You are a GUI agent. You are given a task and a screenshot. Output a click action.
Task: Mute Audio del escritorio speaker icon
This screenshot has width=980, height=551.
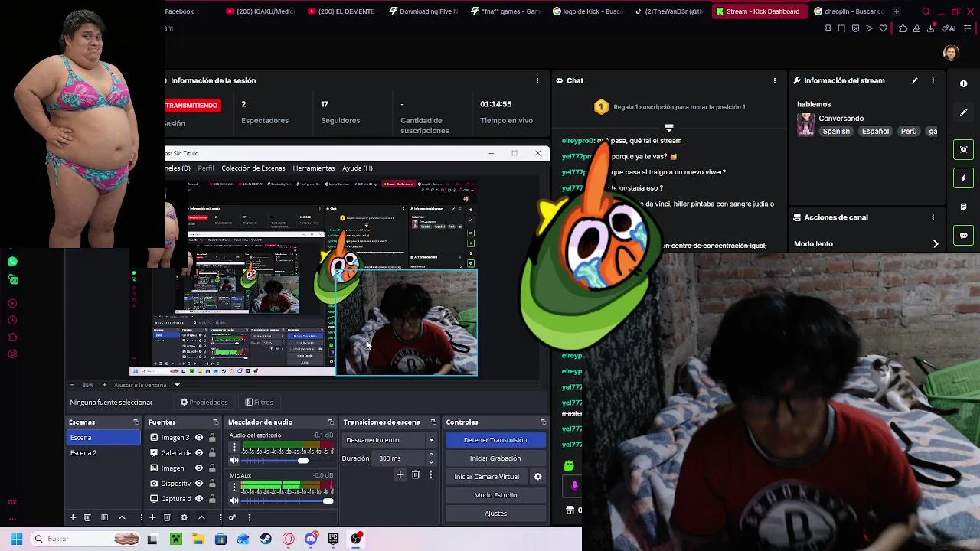(234, 460)
